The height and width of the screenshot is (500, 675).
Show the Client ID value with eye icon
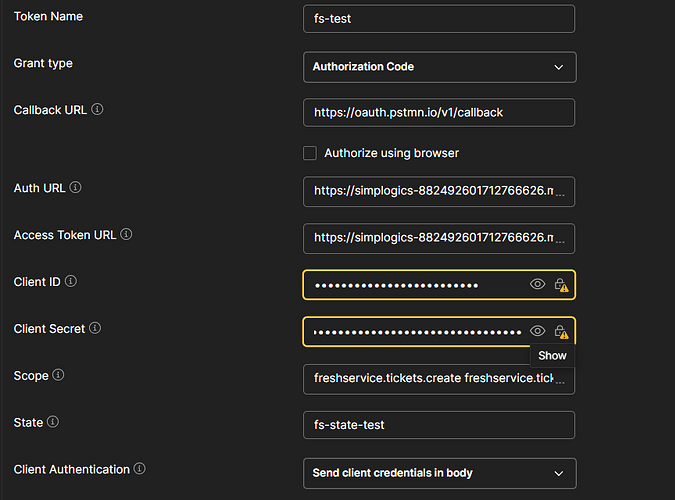[x=537, y=285]
